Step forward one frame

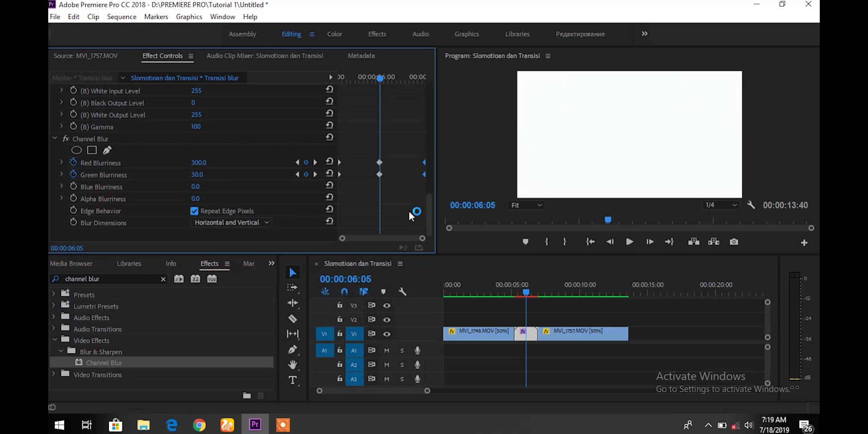click(x=649, y=242)
